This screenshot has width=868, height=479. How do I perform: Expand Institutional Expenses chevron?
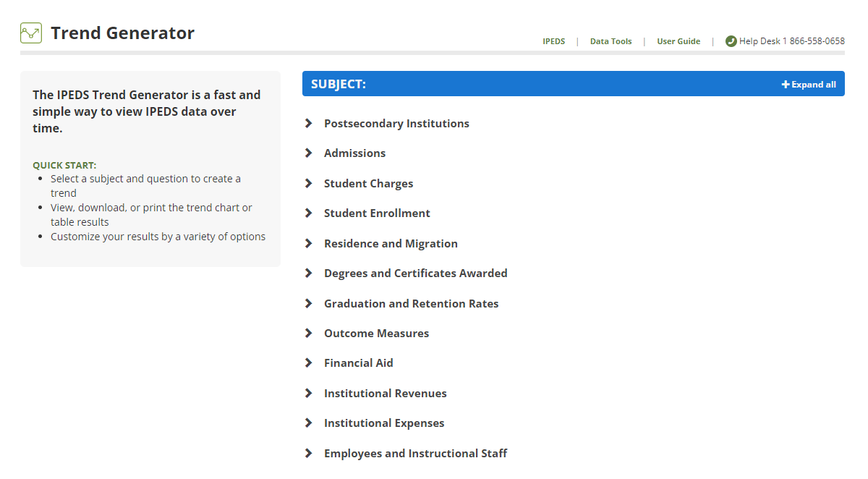pyautogui.click(x=309, y=423)
